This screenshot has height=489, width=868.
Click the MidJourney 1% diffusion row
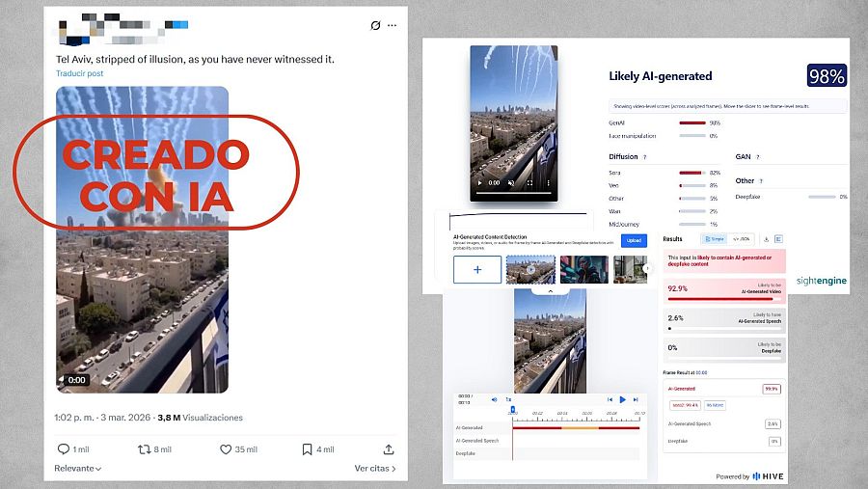point(665,225)
